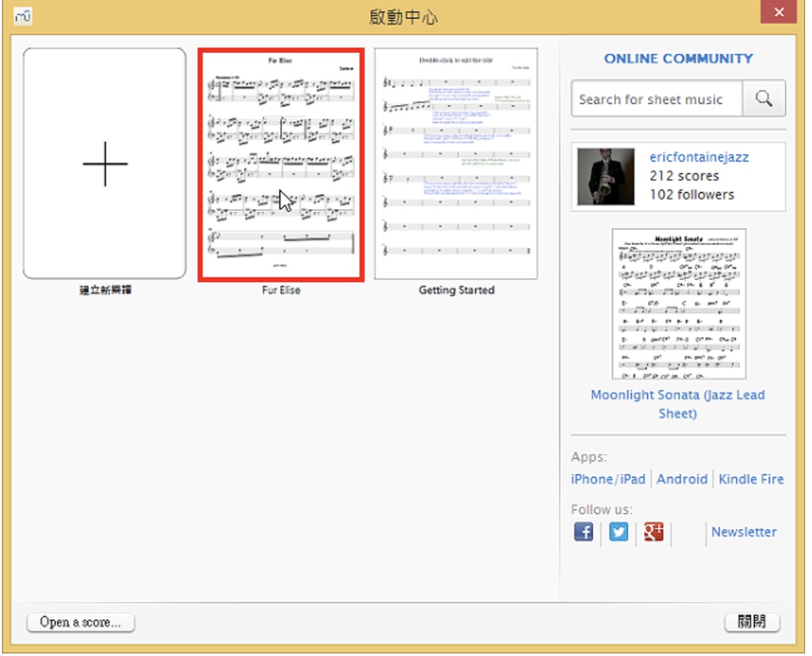Close the 啟動中心 window

[x=779, y=12]
